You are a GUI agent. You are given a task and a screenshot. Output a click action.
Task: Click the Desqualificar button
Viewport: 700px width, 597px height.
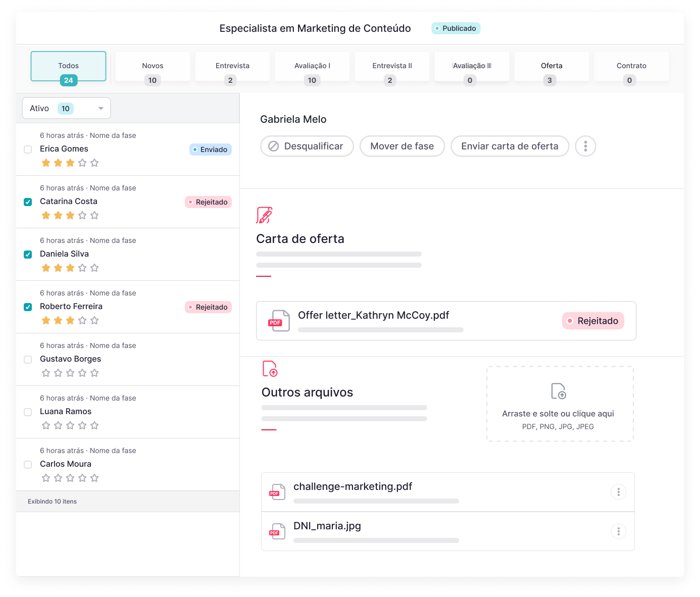(x=307, y=146)
